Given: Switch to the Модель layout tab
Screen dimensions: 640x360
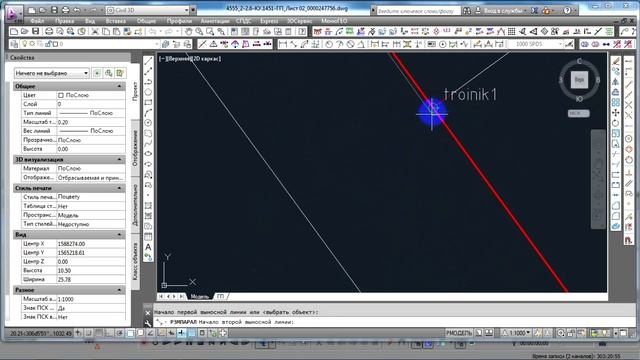Looking at the screenshot, I should coord(200,296).
